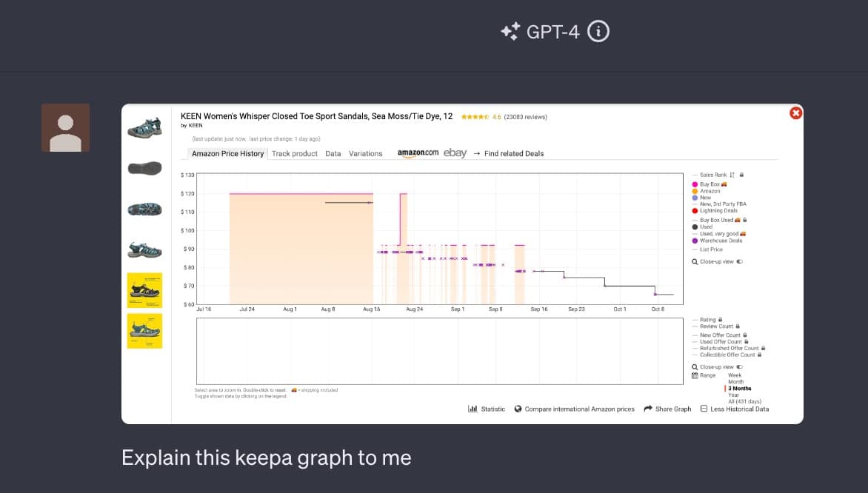This screenshot has width=868, height=493.
Task: Click the GPT-4 sparkle icon
Action: click(510, 32)
